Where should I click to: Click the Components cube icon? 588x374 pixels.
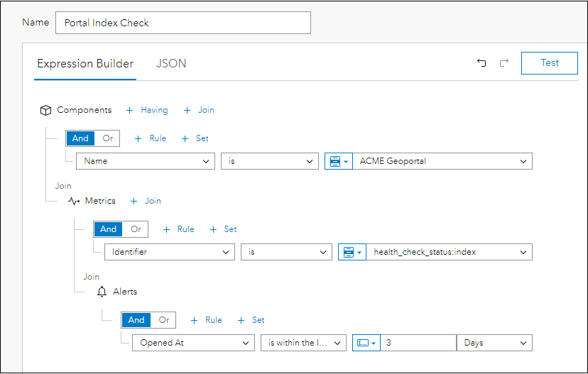(x=45, y=110)
